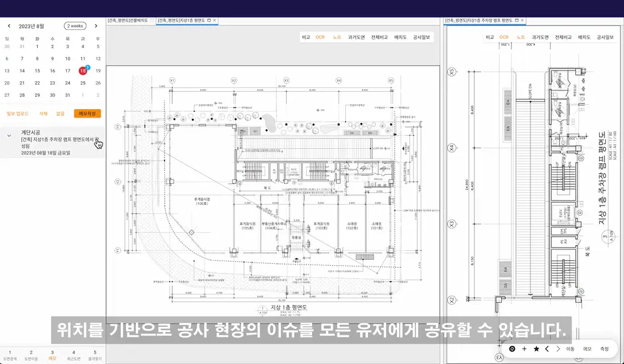Open 배치도 in left drawing toolbar

coord(400,37)
